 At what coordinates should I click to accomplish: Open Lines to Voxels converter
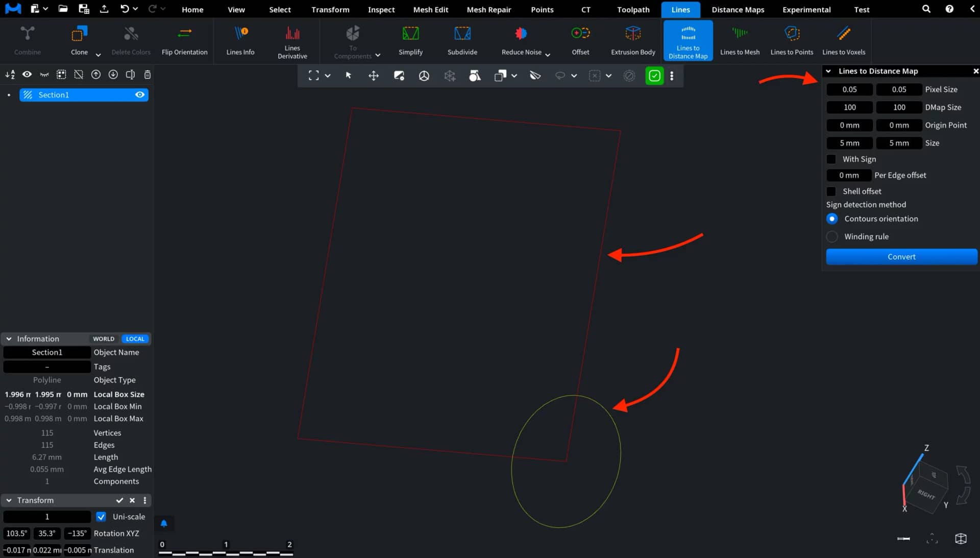pyautogui.click(x=844, y=41)
